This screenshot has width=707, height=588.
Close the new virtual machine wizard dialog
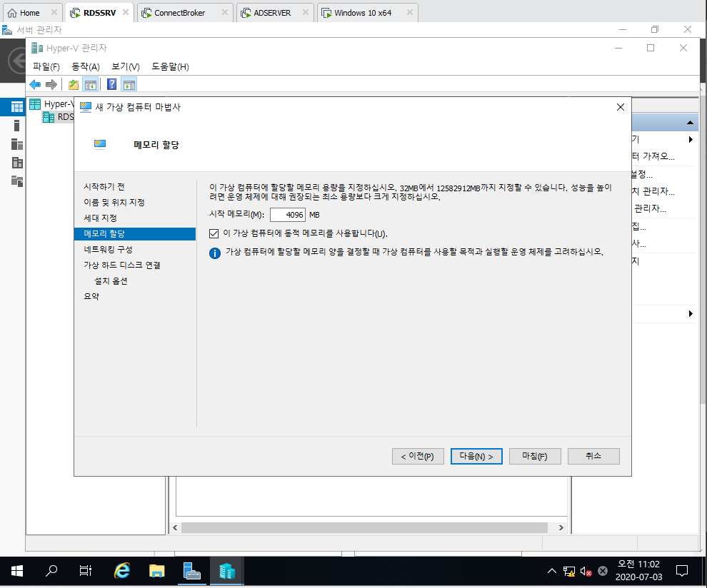coord(621,107)
